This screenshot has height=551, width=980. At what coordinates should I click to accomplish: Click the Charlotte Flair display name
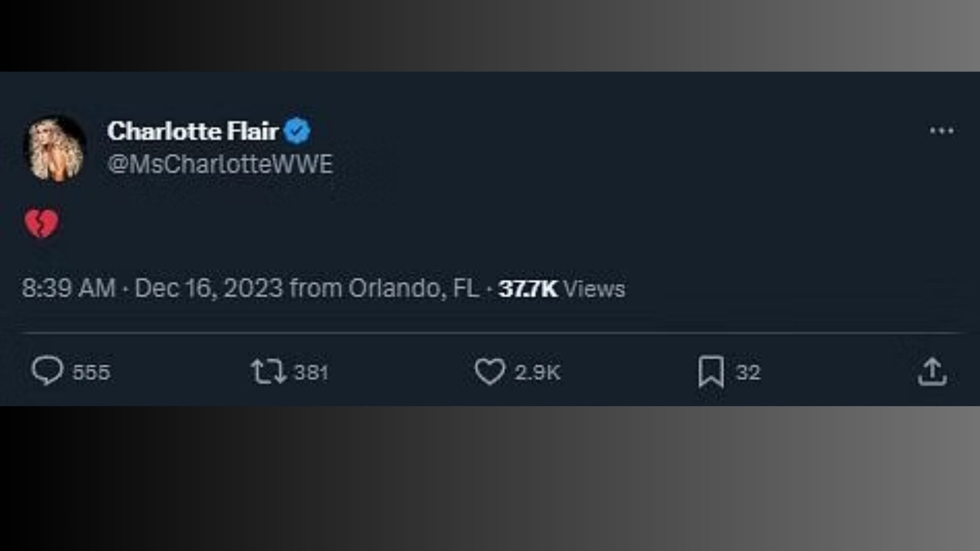[192, 131]
